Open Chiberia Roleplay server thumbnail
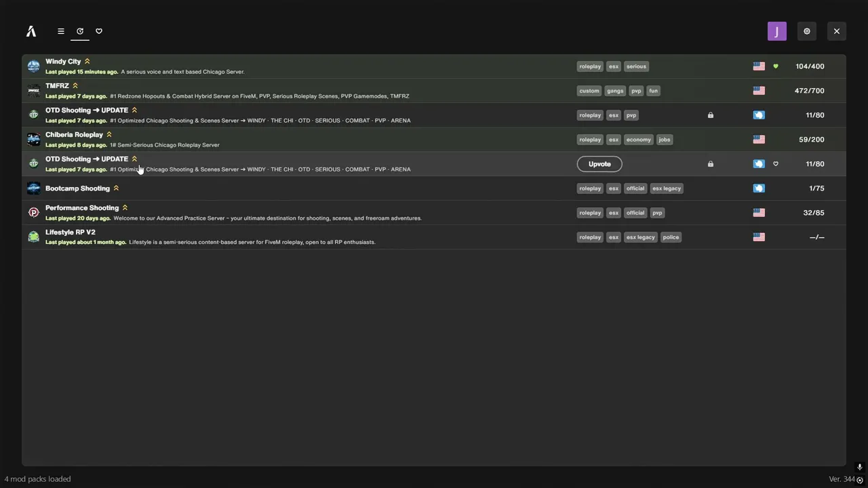868x488 pixels. coord(34,140)
